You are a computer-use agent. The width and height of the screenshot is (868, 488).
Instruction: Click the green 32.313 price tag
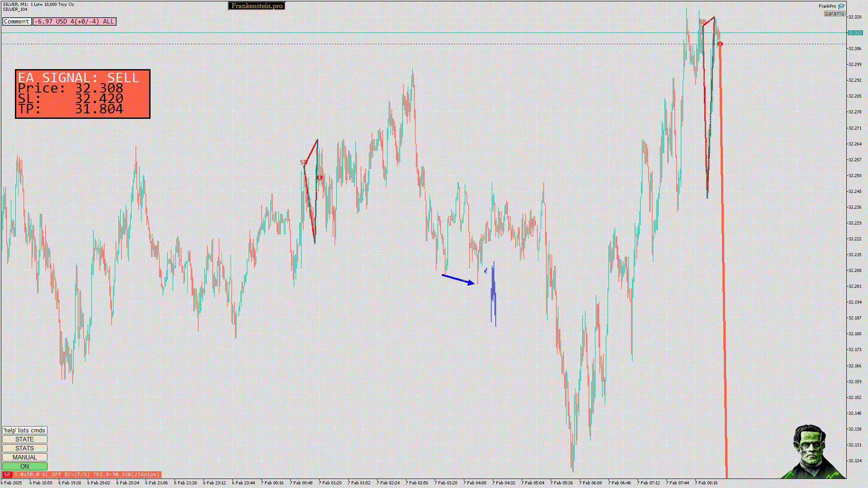(854, 33)
